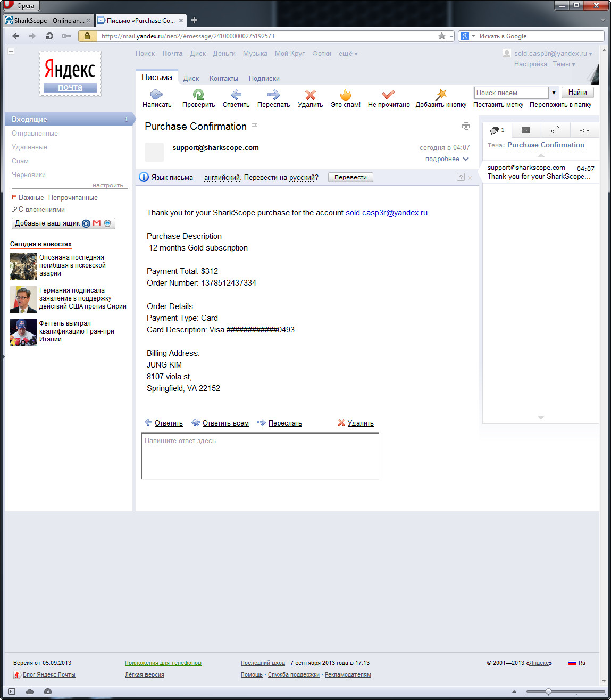
Task: Adjust the Opera zoom slider
Action: click(548, 691)
